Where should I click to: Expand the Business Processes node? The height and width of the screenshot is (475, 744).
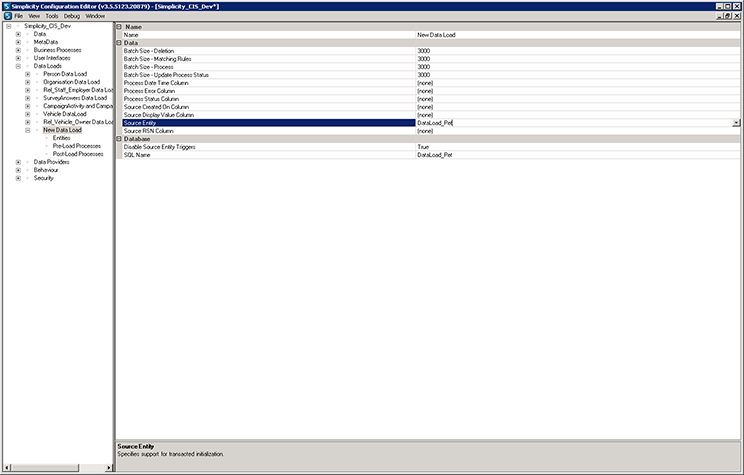point(18,50)
